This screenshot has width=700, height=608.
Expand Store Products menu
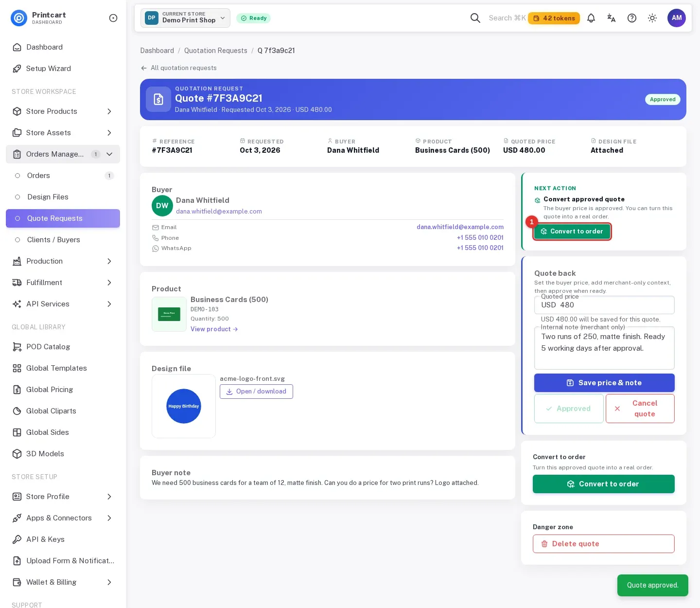63,111
